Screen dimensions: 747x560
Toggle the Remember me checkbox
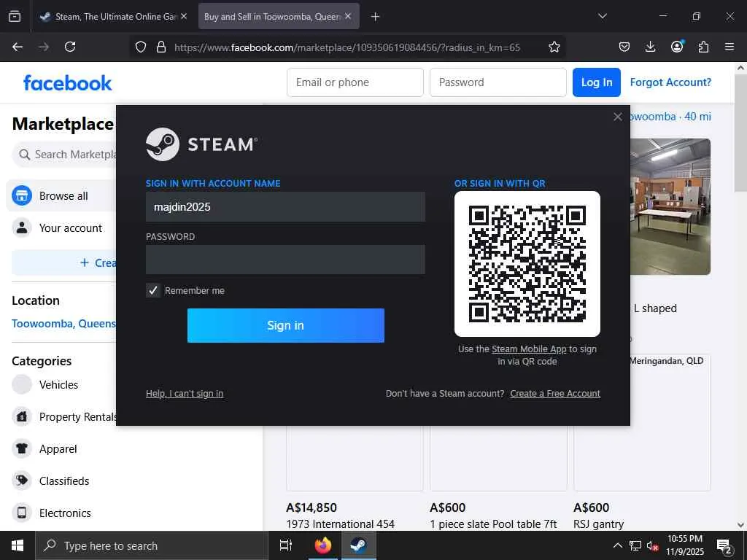click(x=153, y=290)
